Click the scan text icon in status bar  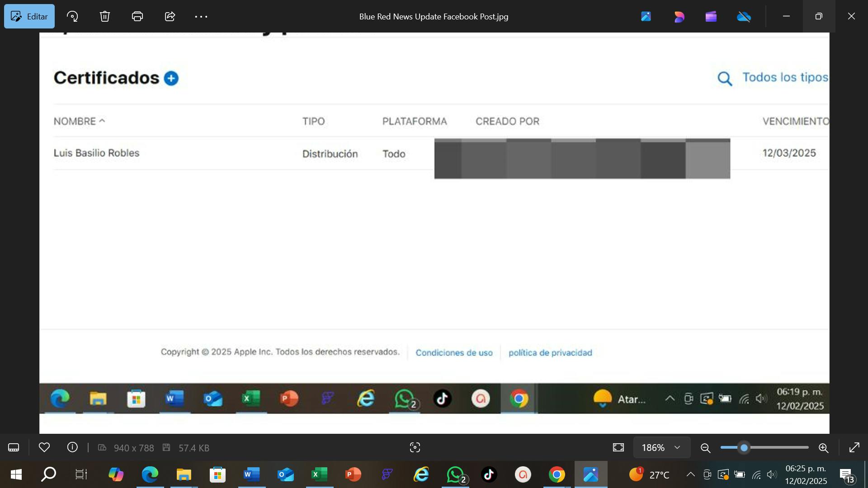[415, 447]
